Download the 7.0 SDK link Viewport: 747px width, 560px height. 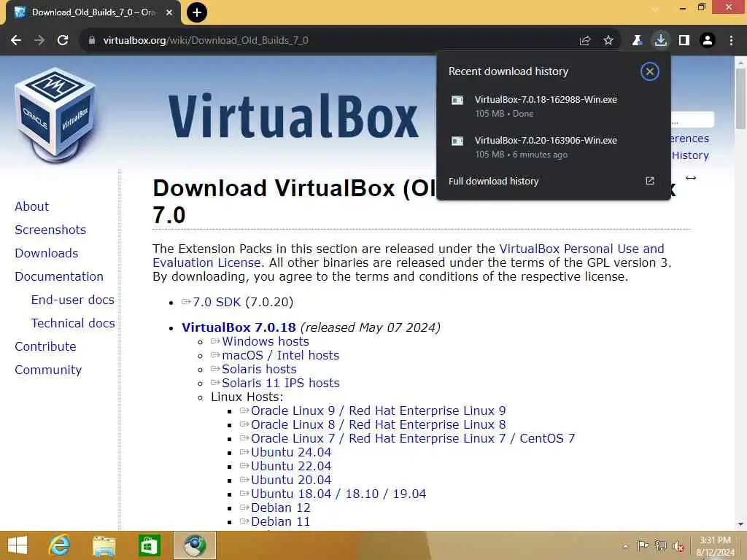point(217,303)
